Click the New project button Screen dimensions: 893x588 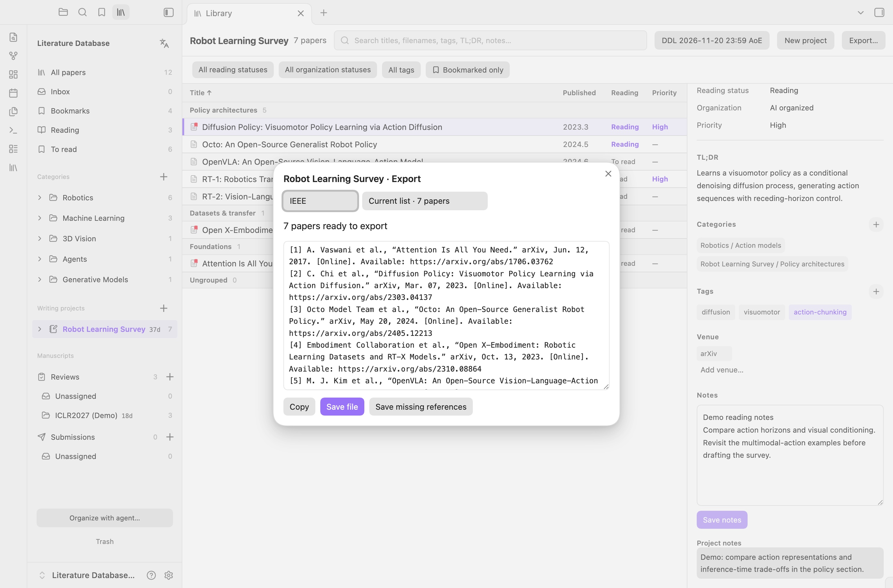[805, 41]
